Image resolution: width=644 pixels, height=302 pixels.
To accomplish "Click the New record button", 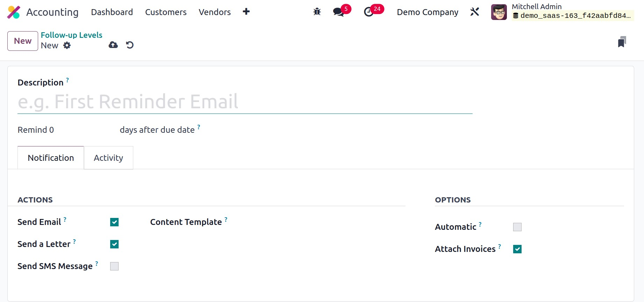I will tap(23, 41).
